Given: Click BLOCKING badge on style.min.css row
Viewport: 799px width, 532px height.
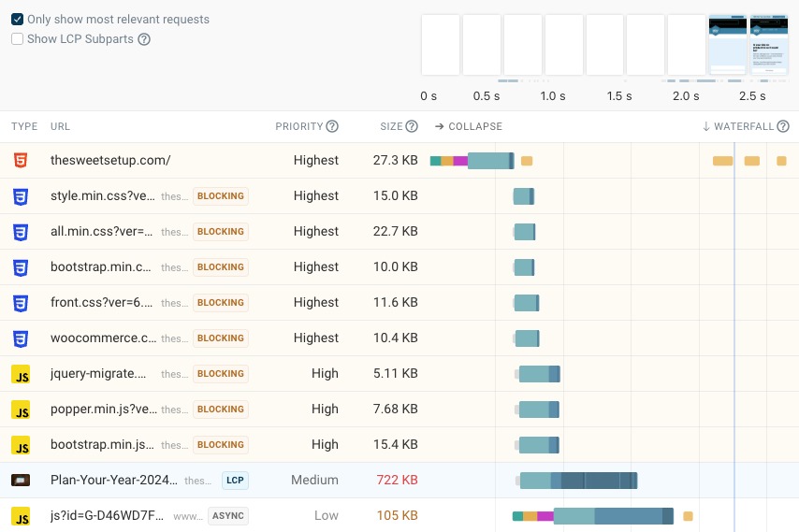Looking at the screenshot, I should [x=221, y=196].
